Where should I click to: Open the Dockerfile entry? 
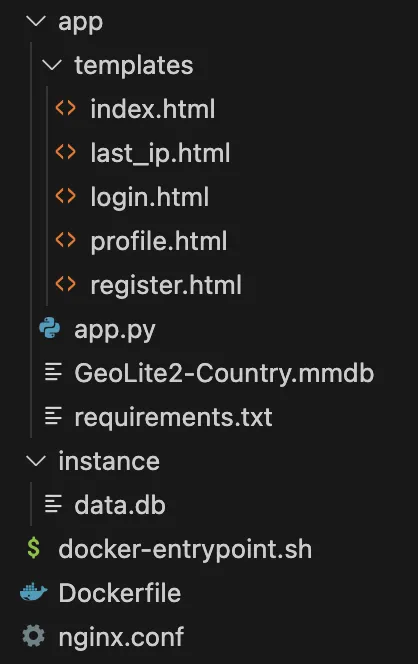[120, 592]
